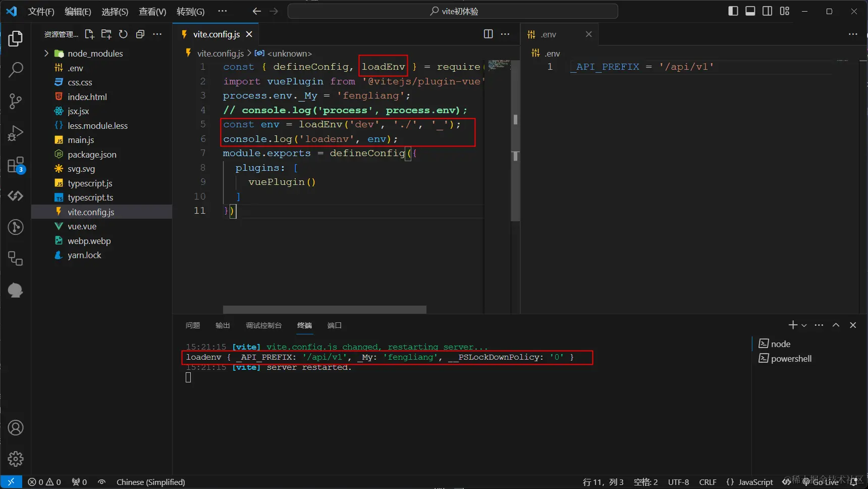Screen dimensions: 868x489
Task: Click errors and warnings count in status bar
Action: [x=44, y=482]
